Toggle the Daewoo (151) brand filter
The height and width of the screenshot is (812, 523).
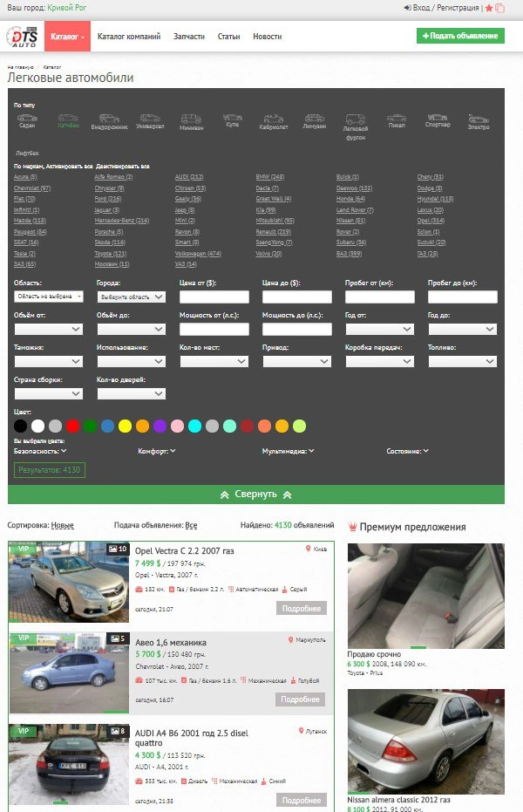[354, 188]
